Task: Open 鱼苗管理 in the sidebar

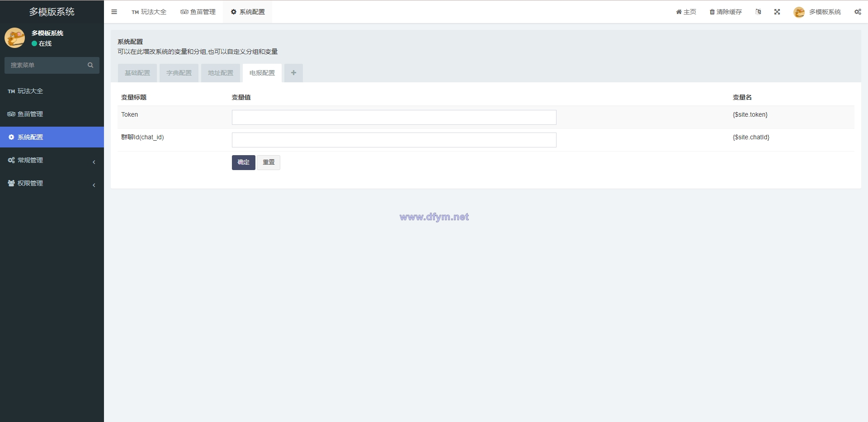Action: (52, 114)
